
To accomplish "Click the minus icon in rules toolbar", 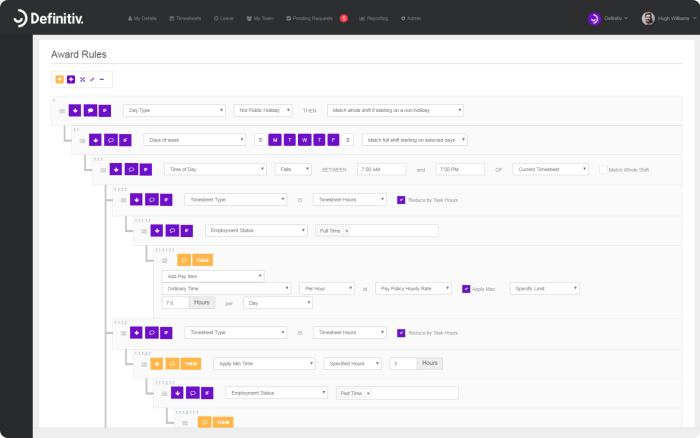I will (102, 79).
